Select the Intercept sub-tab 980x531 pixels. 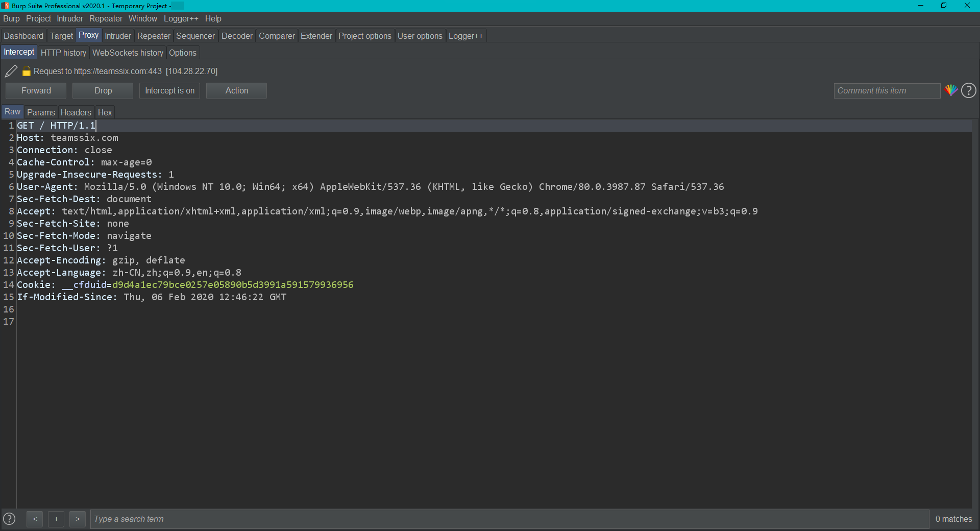click(19, 52)
